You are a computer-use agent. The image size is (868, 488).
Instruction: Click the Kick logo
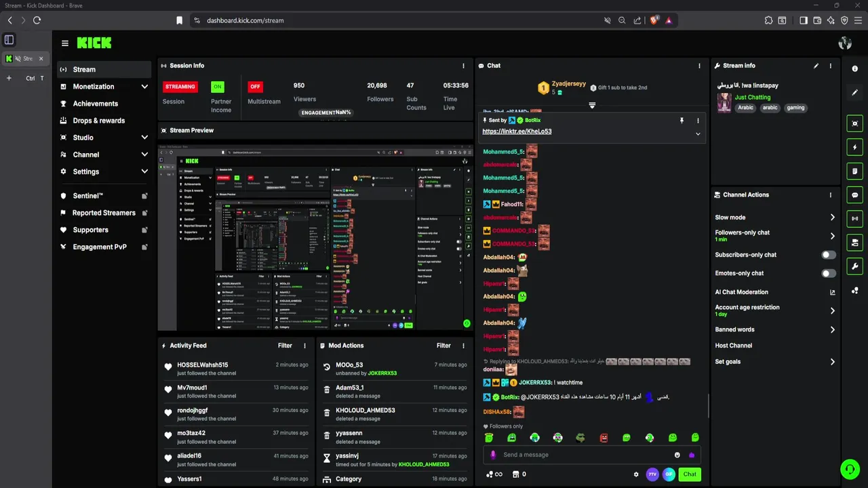point(94,43)
